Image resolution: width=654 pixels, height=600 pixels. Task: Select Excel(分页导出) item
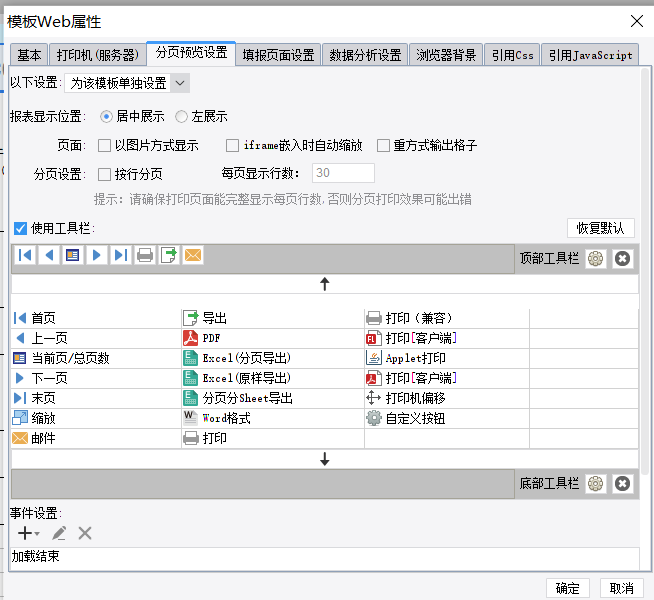273,358
